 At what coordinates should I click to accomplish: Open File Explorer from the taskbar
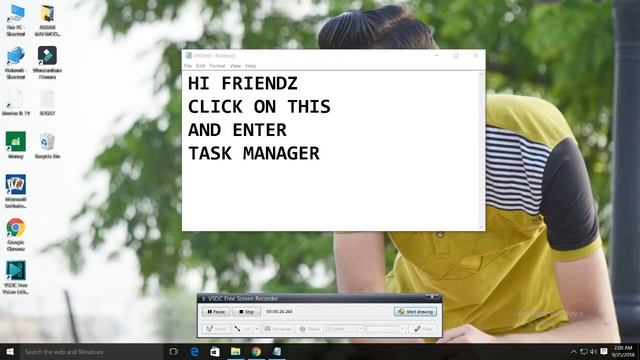(x=236, y=351)
